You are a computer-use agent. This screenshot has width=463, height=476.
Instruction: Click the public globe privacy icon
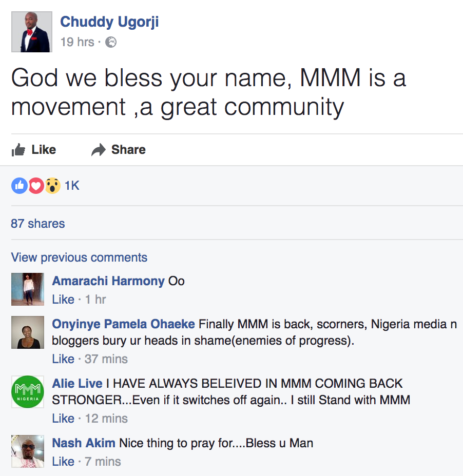click(x=111, y=42)
